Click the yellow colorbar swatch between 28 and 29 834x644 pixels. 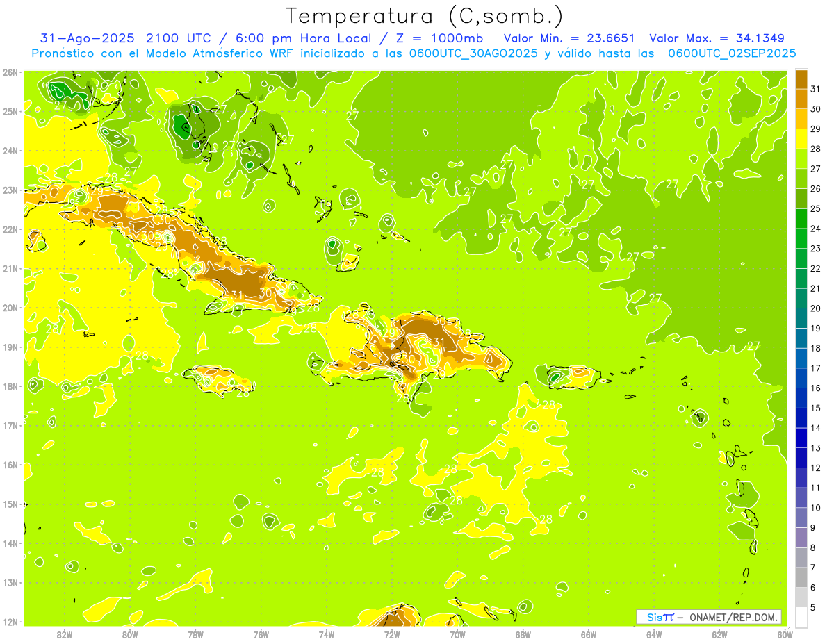coord(802,139)
